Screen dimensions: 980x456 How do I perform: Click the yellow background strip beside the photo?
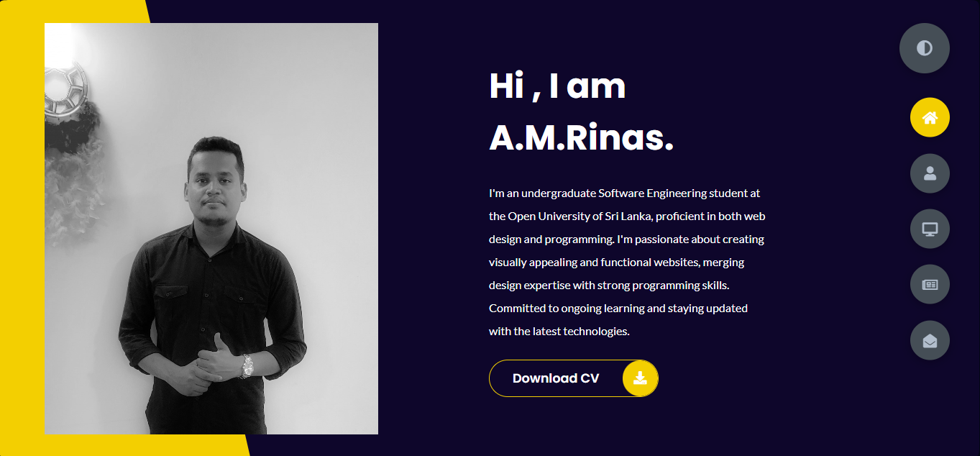[22, 228]
